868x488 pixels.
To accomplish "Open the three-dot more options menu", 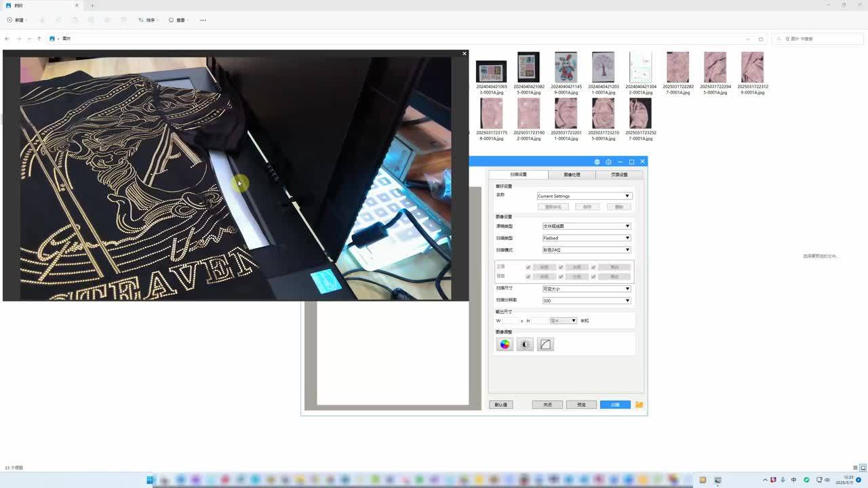I will (x=203, y=20).
